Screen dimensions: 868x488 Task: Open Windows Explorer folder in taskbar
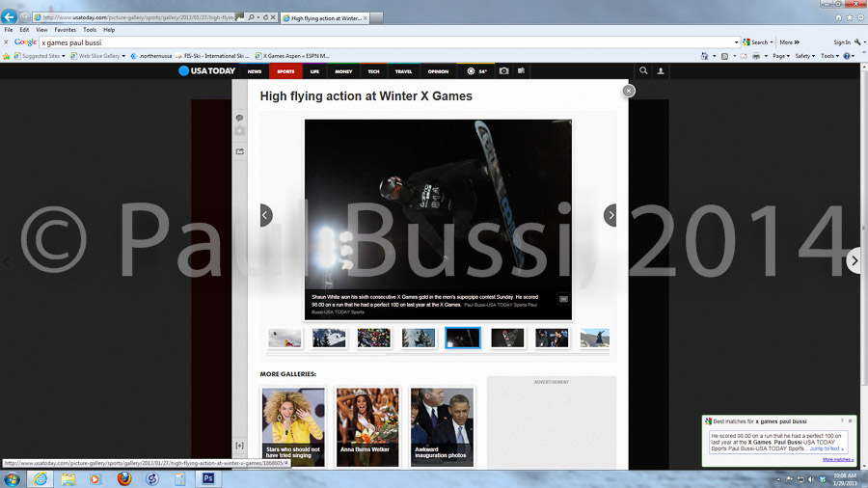coord(68,478)
